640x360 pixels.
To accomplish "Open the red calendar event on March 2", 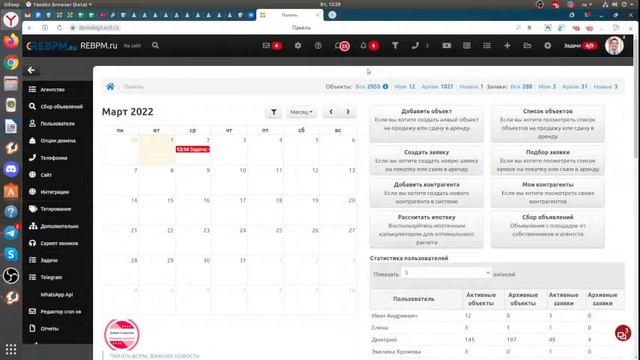I will click(192, 149).
